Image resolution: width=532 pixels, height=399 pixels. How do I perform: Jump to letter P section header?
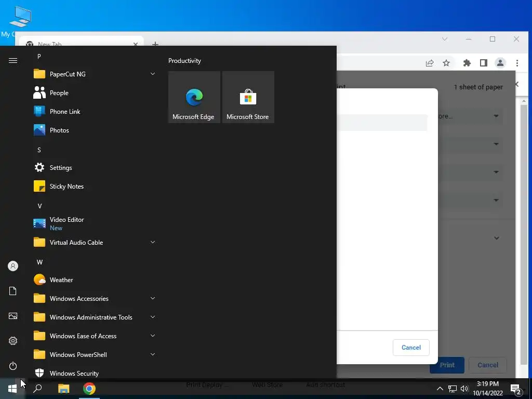coord(39,56)
